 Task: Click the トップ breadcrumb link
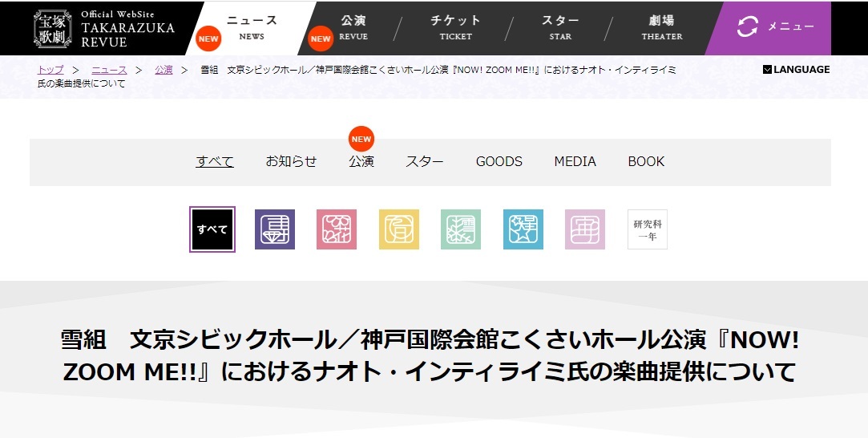tap(50, 70)
